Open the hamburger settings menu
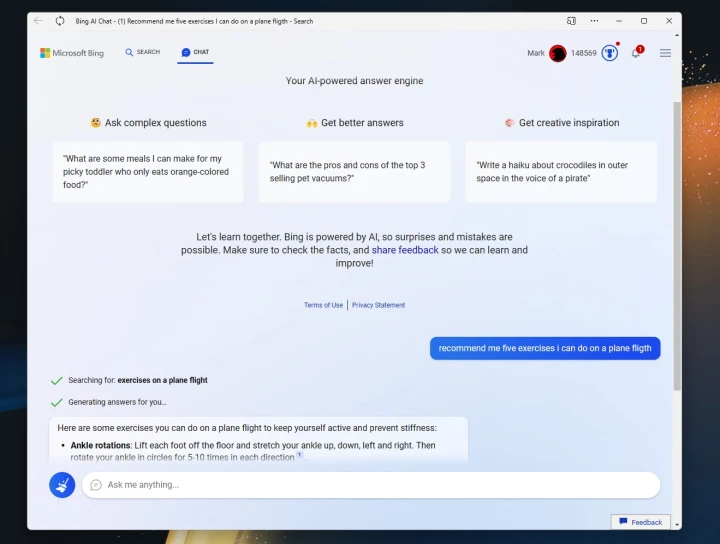This screenshot has width=720, height=544. (665, 53)
